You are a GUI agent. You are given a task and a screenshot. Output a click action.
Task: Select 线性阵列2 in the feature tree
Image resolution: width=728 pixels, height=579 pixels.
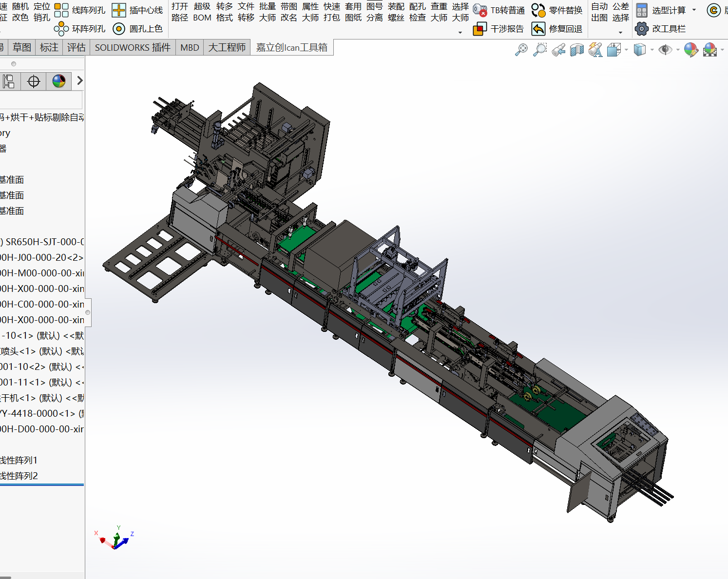19,476
